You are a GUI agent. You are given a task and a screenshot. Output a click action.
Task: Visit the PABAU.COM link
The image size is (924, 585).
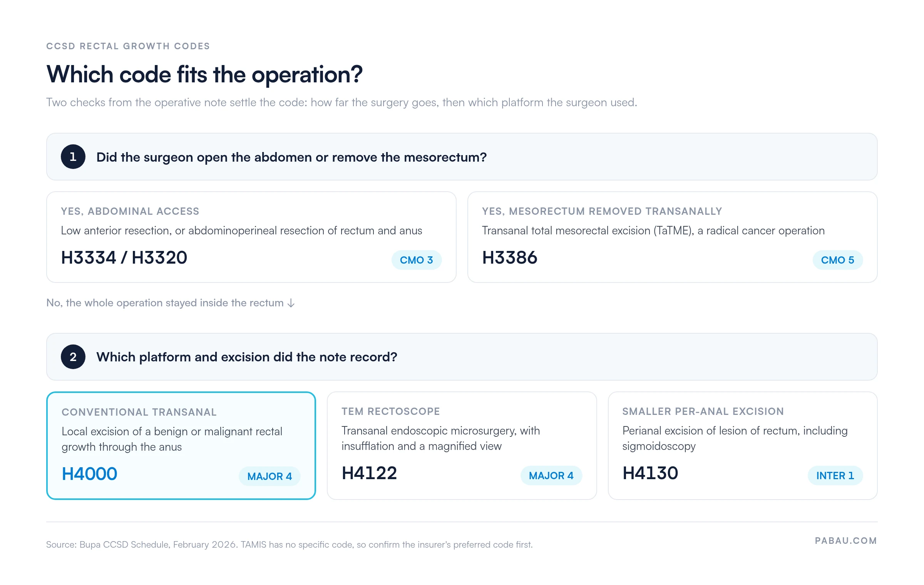[x=846, y=541]
